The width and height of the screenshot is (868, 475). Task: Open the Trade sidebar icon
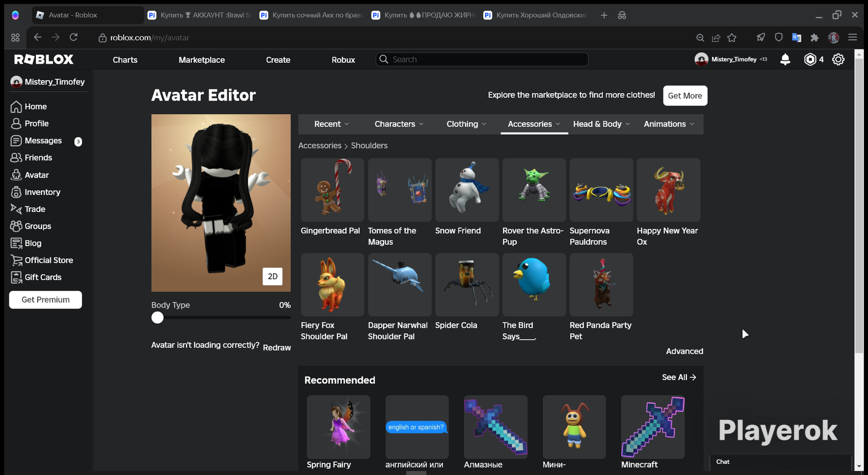(16, 209)
